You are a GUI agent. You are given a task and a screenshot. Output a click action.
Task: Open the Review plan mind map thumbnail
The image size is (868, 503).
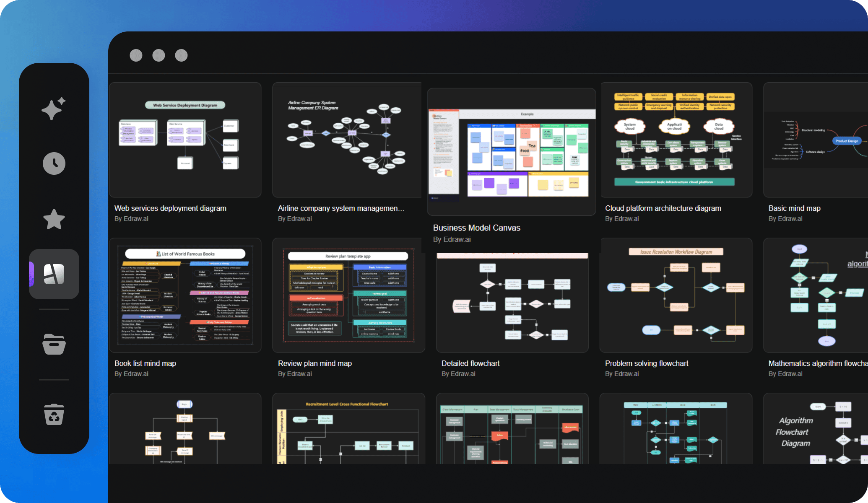(x=348, y=295)
